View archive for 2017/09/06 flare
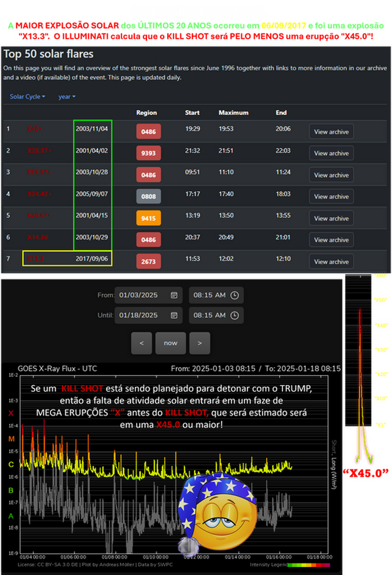The width and height of the screenshot is (392, 575). tap(331, 261)
